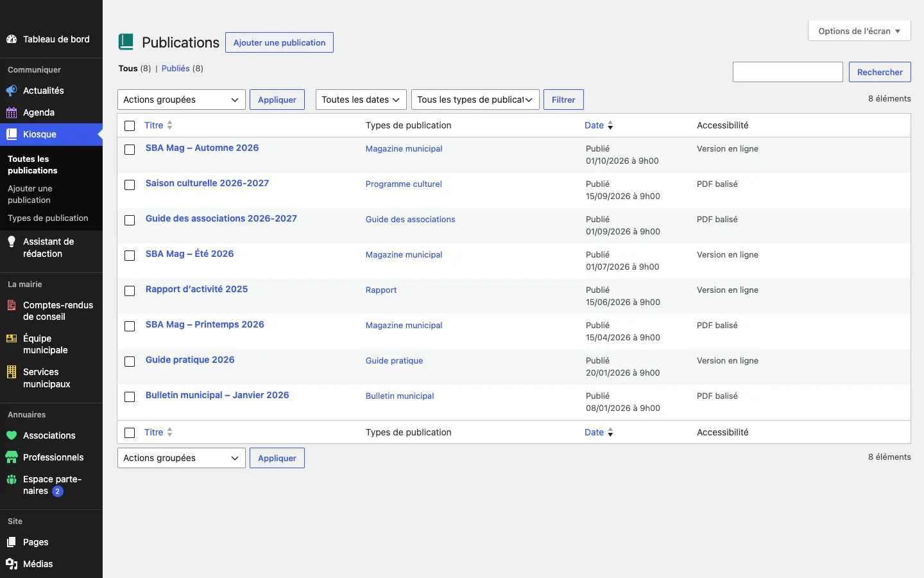Click the sort arrows next to top Titre

[169, 125]
